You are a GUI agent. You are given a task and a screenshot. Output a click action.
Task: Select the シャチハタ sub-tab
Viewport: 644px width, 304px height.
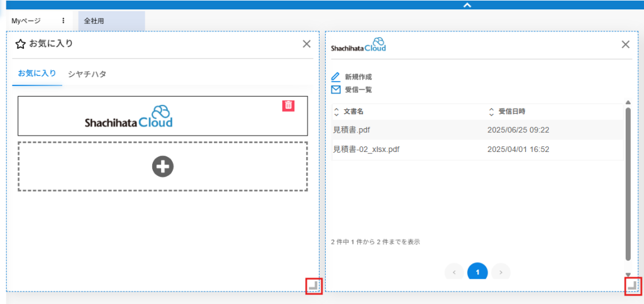[x=87, y=74]
